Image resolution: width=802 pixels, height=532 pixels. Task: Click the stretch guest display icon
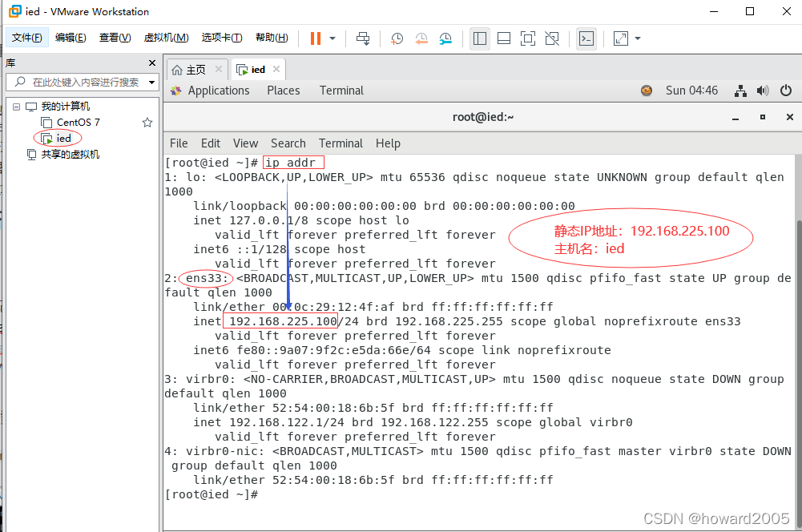(x=620, y=38)
